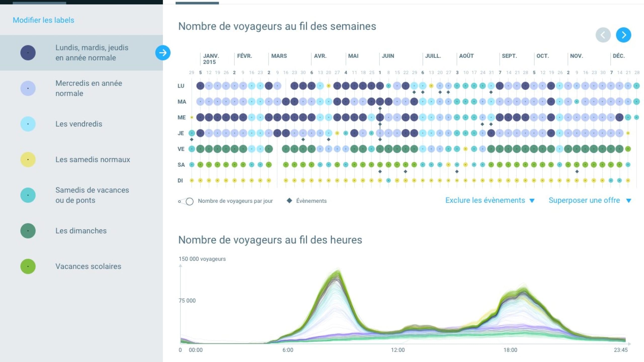
Task: Open the Exclure les évènements dropdown
Action: (490, 200)
